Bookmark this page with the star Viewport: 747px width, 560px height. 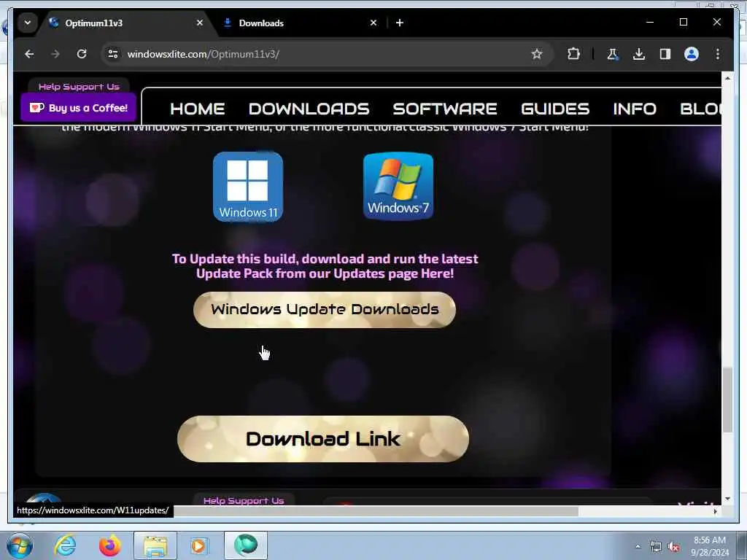click(537, 54)
